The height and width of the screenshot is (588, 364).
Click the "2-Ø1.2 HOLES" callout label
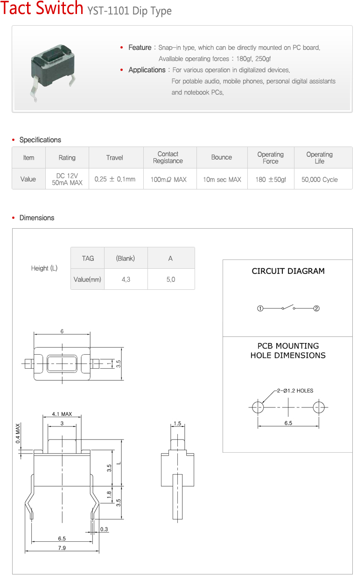[295, 391]
